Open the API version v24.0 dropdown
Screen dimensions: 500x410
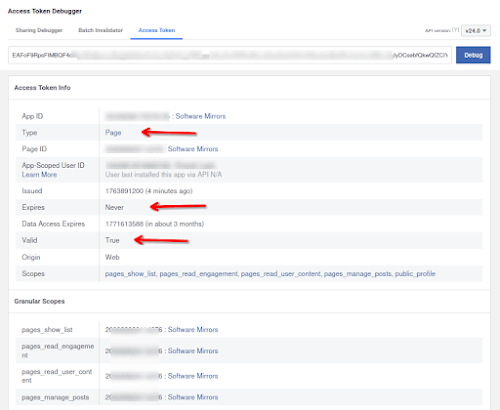476,31
